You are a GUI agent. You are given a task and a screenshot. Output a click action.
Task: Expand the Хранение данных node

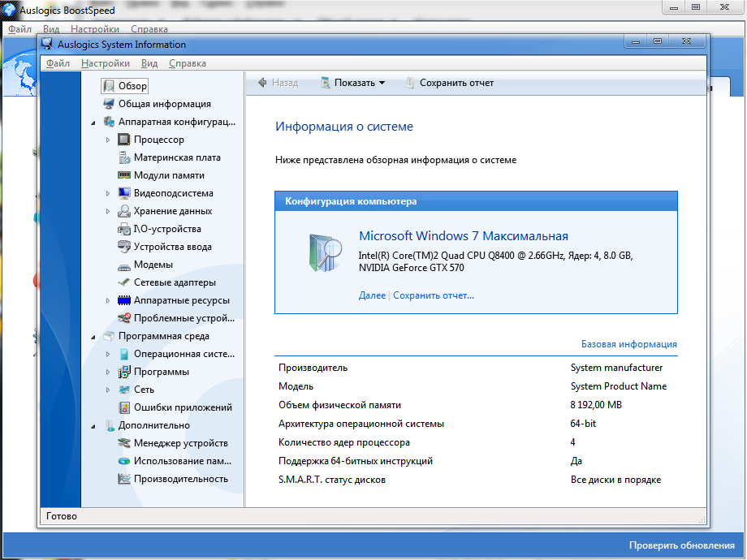108,212
